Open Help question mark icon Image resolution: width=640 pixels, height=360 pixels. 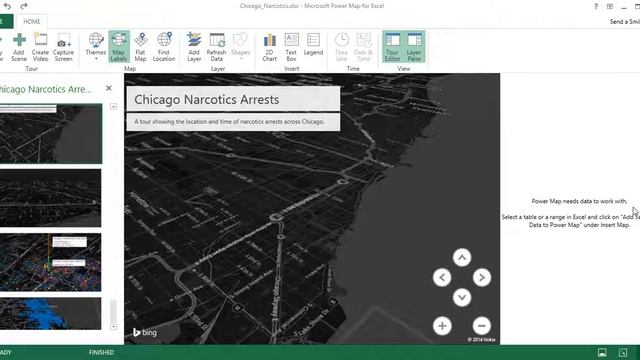point(596,6)
